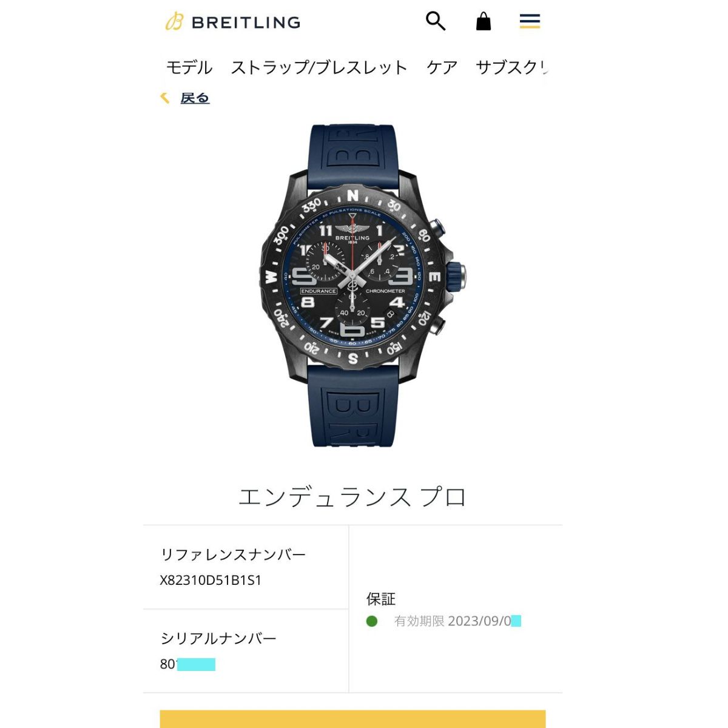Screen dimensions: 728x728
Task: Click the エンデュランス プロ product title
Action: pyautogui.click(x=352, y=497)
